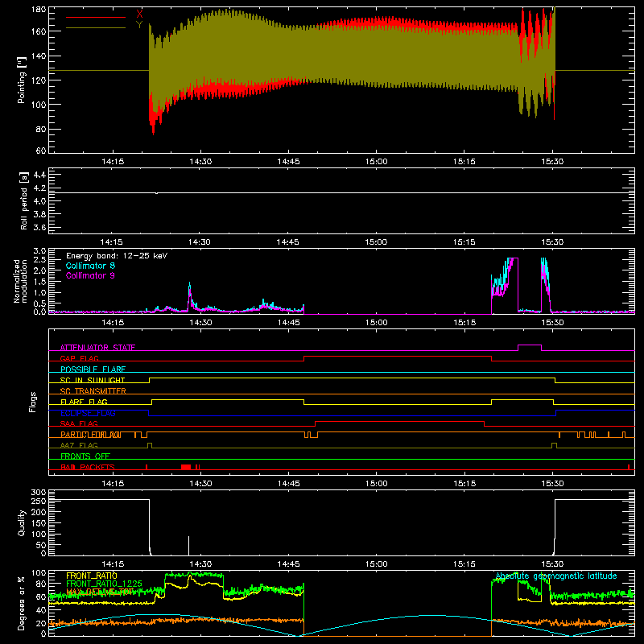The width and height of the screenshot is (644, 644).
Task: Click 14:45 tick under Roll period plot
Action: click(x=287, y=242)
